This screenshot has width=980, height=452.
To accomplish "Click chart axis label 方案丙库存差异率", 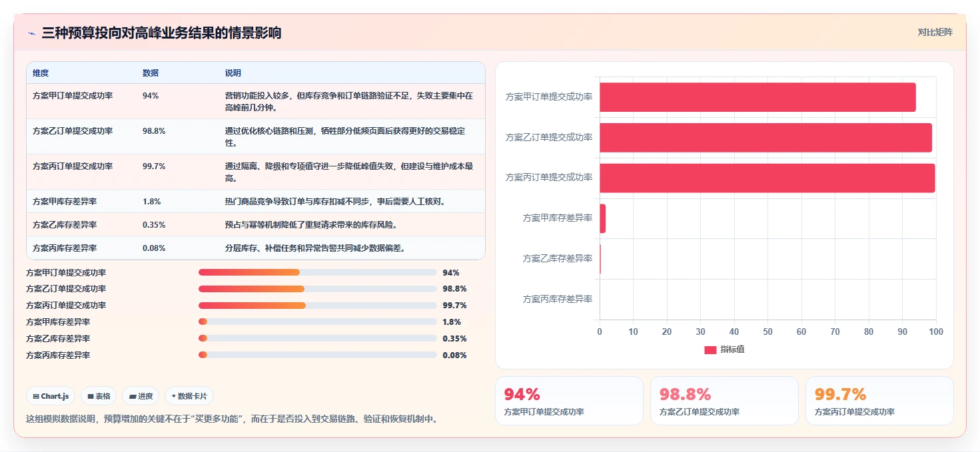I will tap(558, 299).
